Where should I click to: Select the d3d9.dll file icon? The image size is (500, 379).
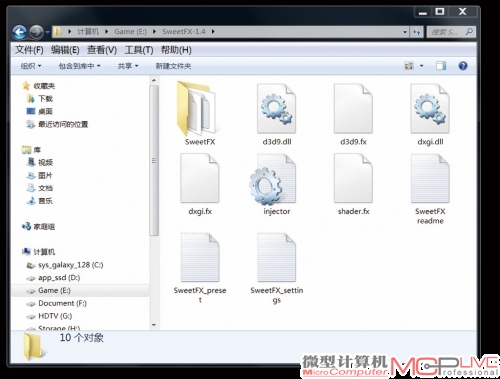point(276,109)
